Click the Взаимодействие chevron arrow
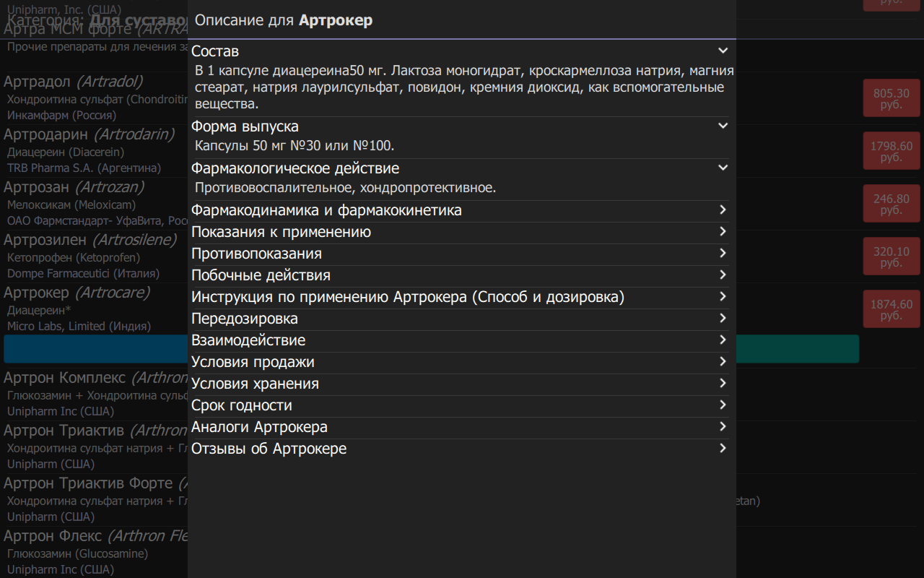This screenshot has width=924, height=578. coord(722,340)
